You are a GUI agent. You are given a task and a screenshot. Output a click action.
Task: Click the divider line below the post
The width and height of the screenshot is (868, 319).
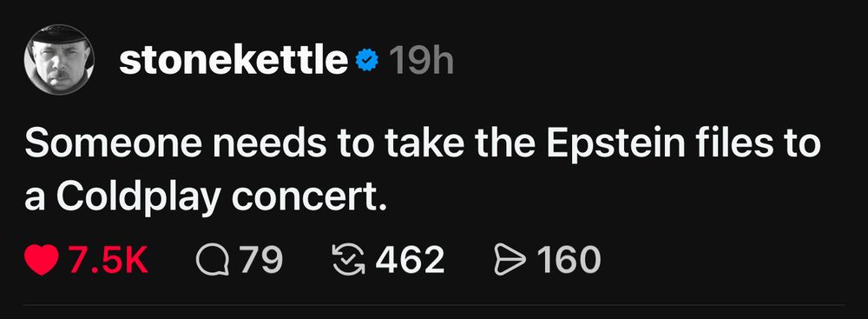434,304
